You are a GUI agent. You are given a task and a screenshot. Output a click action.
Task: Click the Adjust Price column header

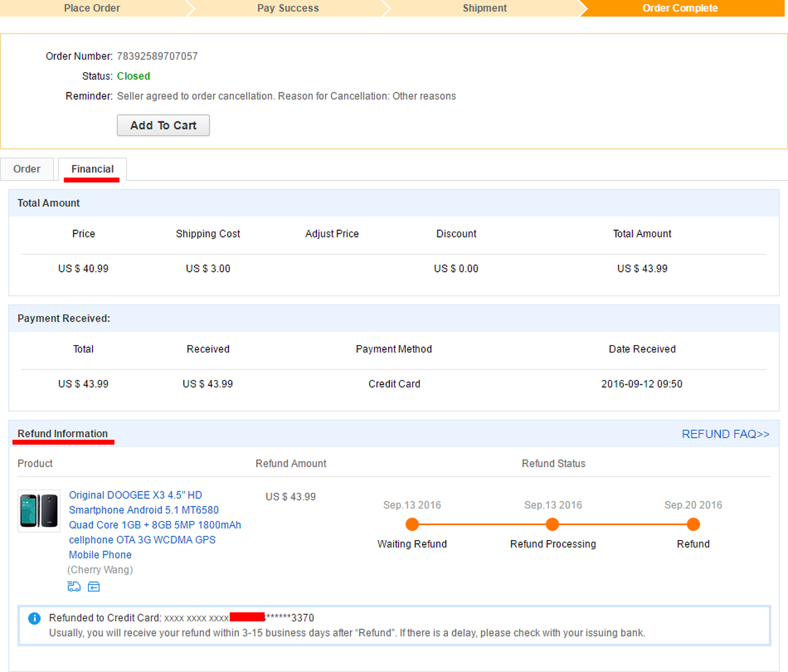pos(332,234)
